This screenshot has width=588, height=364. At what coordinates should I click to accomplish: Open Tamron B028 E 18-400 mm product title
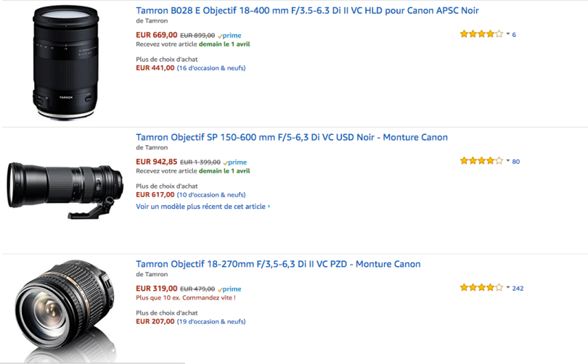pos(307,11)
